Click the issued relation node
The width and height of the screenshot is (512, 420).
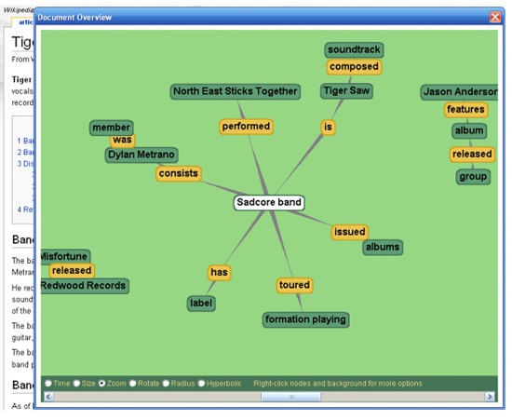click(350, 232)
